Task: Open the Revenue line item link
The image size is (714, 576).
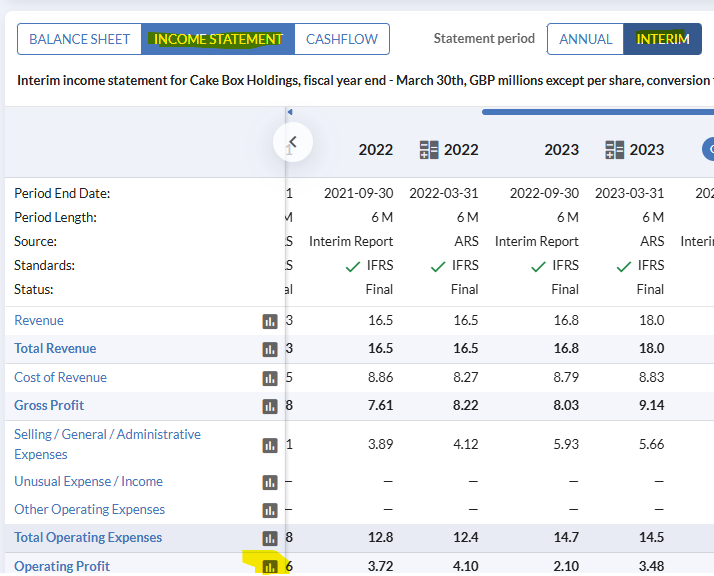Action: (x=39, y=320)
